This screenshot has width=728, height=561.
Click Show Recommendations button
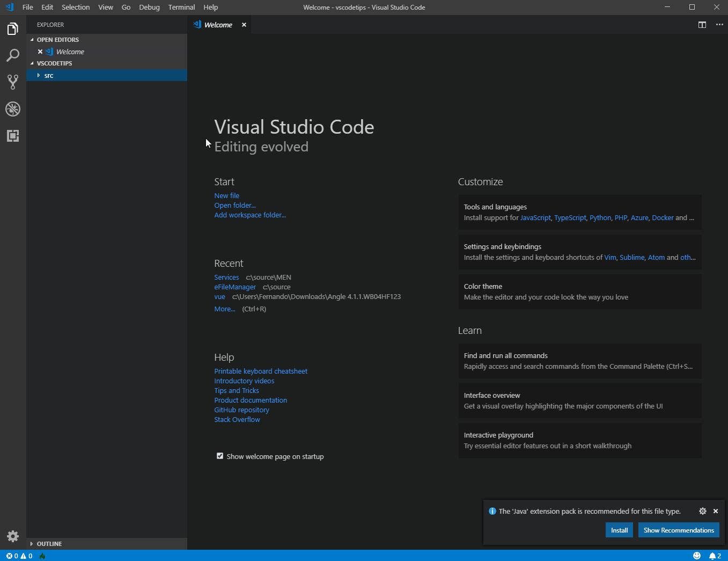coord(679,530)
